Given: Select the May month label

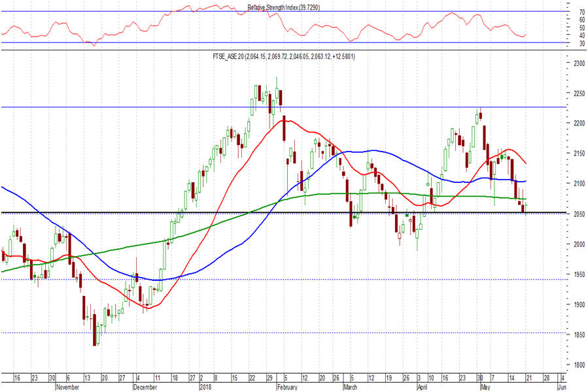Looking at the screenshot, I should [485, 387].
